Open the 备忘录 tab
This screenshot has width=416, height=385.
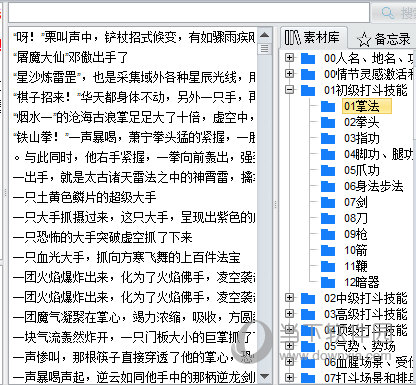click(383, 39)
